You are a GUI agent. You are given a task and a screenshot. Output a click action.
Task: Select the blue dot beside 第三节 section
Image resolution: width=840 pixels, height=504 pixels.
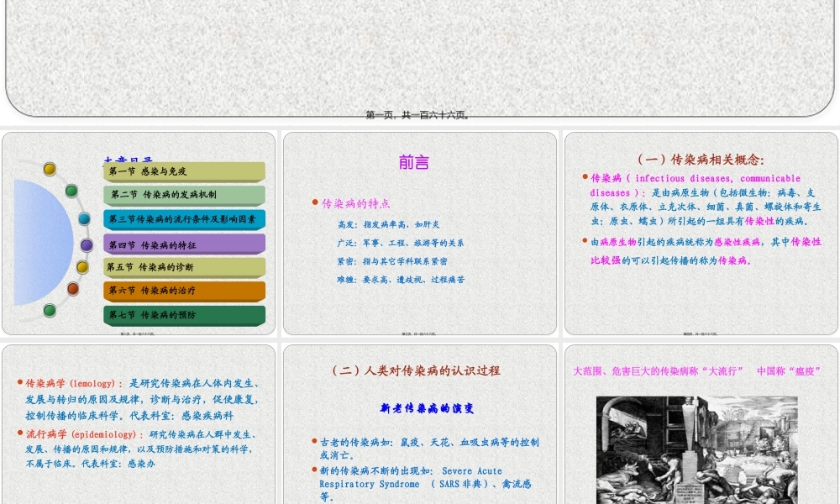84,218
